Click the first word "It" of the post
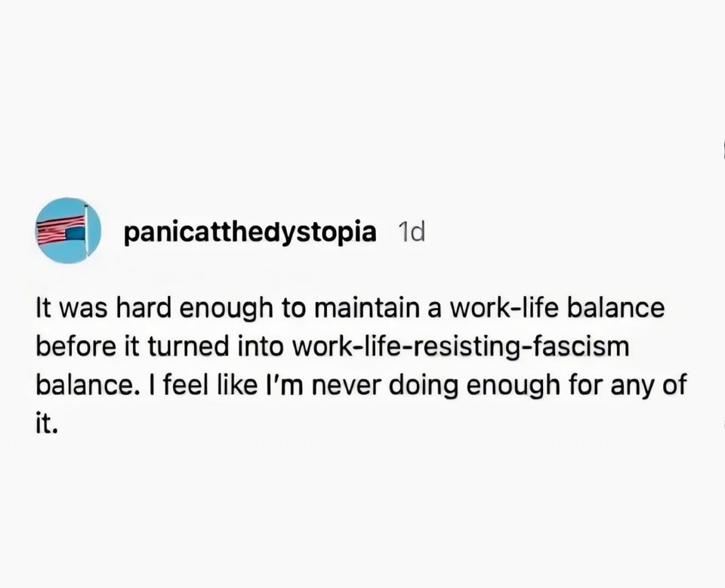Viewport: 725px width, 588px height. 43,309
